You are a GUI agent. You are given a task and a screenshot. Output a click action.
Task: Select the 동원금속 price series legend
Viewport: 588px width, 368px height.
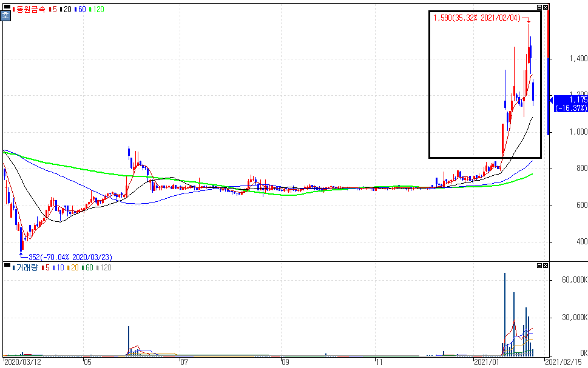pyautogui.click(x=29, y=9)
